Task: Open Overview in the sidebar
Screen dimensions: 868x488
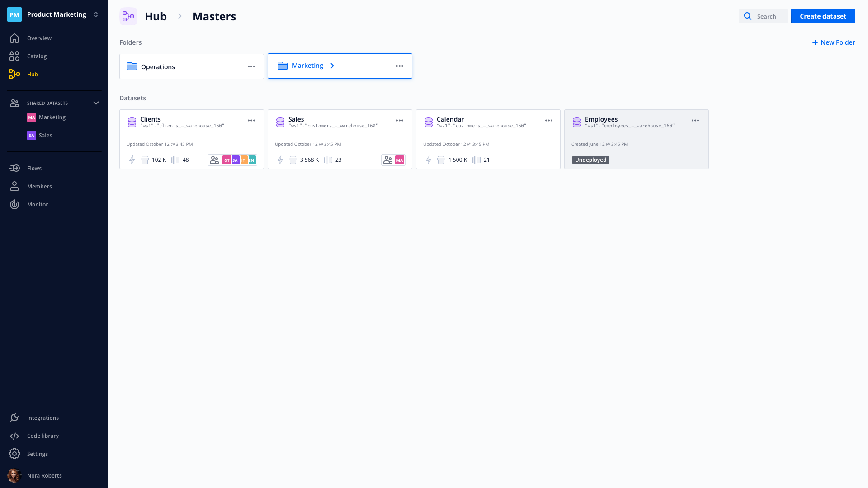Action: [x=39, y=38]
